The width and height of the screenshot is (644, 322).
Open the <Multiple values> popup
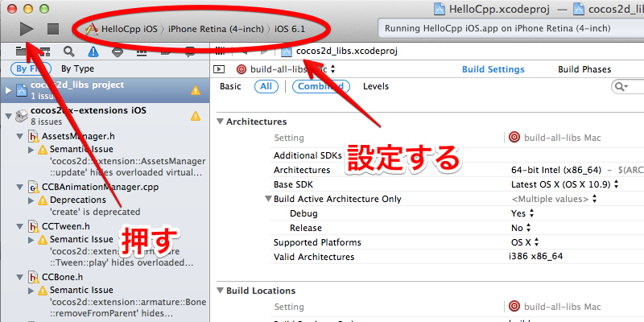pos(554,199)
